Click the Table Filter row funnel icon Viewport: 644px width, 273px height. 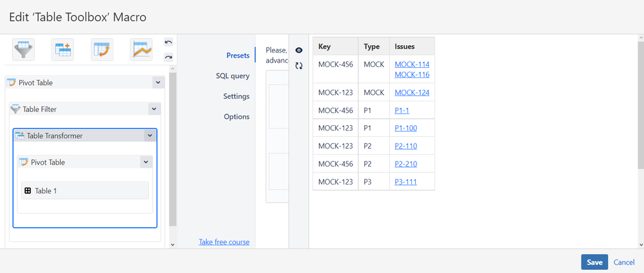click(x=15, y=109)
